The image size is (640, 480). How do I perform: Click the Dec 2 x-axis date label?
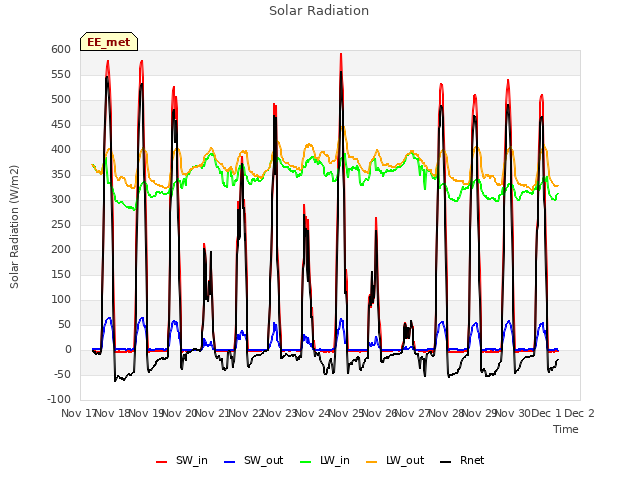[x=579, y=413]
